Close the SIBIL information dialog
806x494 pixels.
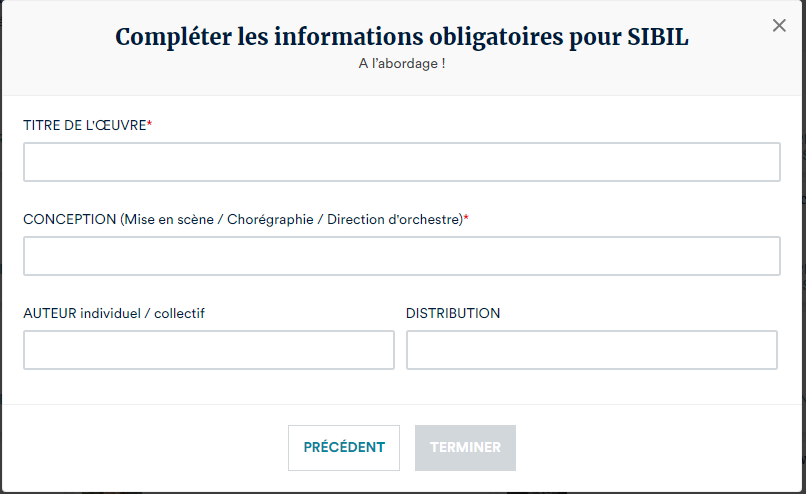[779, 26]
